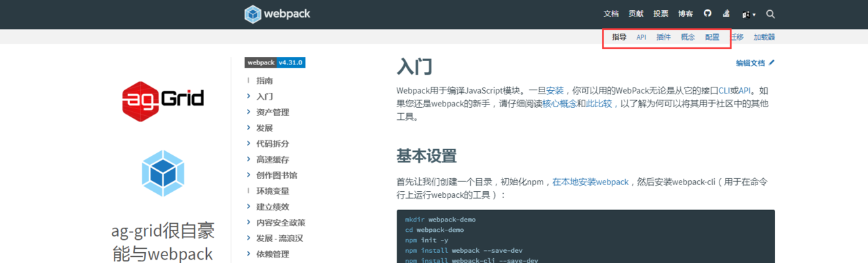Expand the 内容安全政策 sidebar chevron

point(249,222)
